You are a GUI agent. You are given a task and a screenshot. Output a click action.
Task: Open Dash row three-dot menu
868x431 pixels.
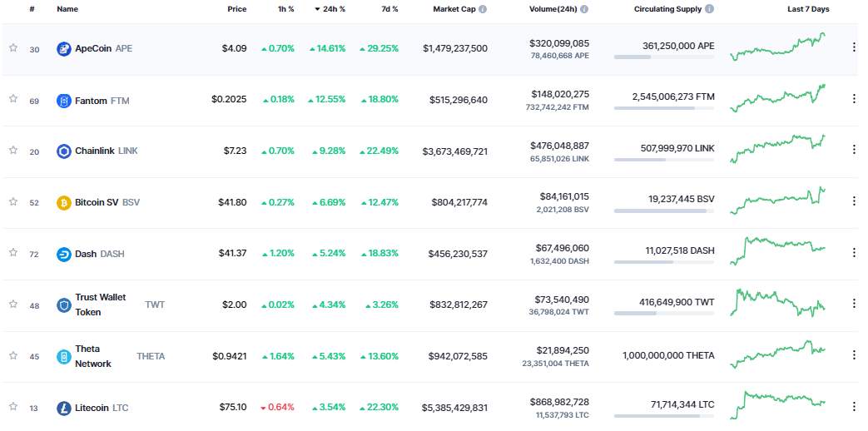pyautogui.click(x=854, y=252)
